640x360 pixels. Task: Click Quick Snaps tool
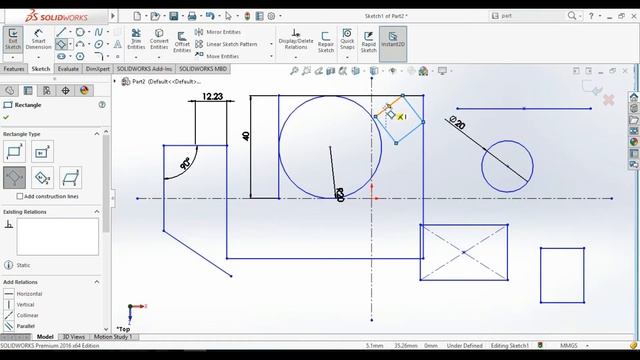point(347,39)
